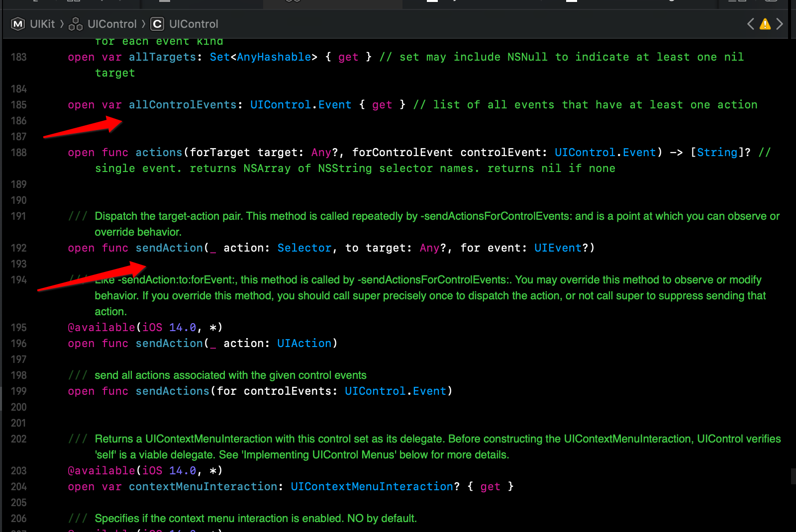This screenshot has height=532, width=796.
Task: Click the UIControl group icon in jump bar
Action: 76,24
